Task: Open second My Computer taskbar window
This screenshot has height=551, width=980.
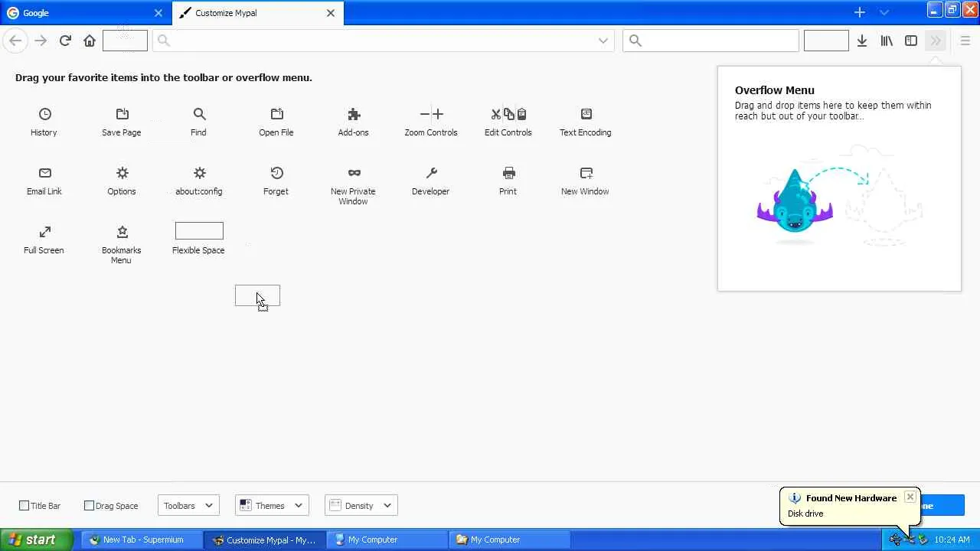Action: coord(509,540)
